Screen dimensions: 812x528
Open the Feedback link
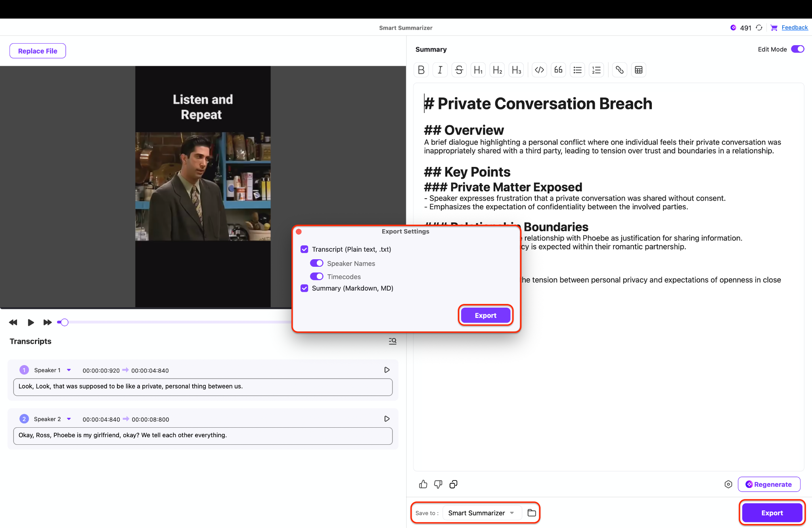pos(795,27)
